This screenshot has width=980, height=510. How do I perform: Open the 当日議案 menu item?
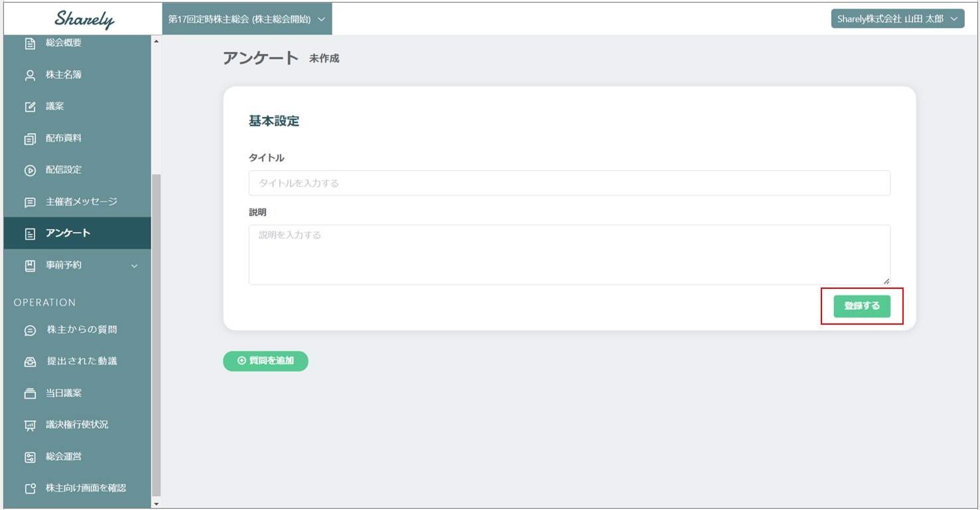[x=64, y=393]
